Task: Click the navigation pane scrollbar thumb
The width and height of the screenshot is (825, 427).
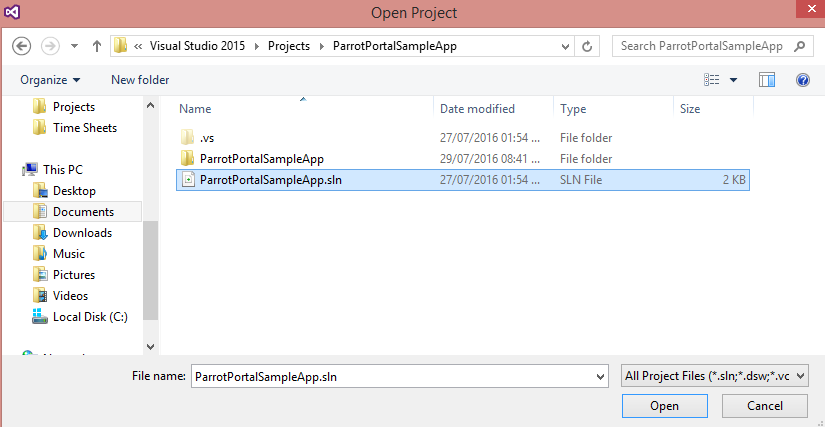Action: click(150, 270)
